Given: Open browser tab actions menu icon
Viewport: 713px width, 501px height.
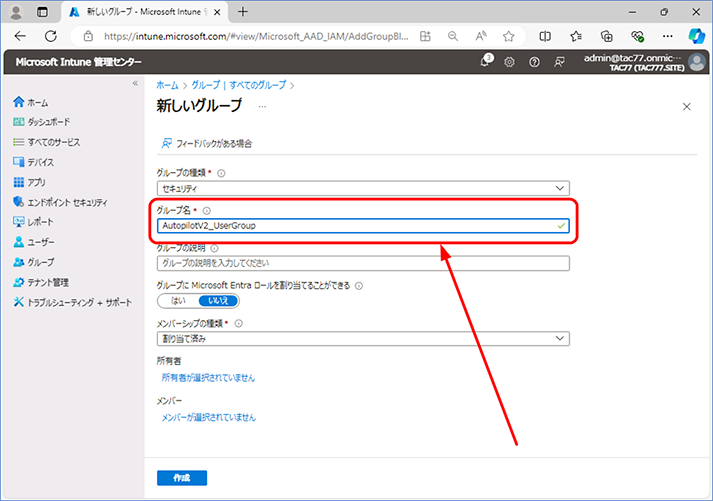Looking at the screenshot, I should (x=42, y=12).
